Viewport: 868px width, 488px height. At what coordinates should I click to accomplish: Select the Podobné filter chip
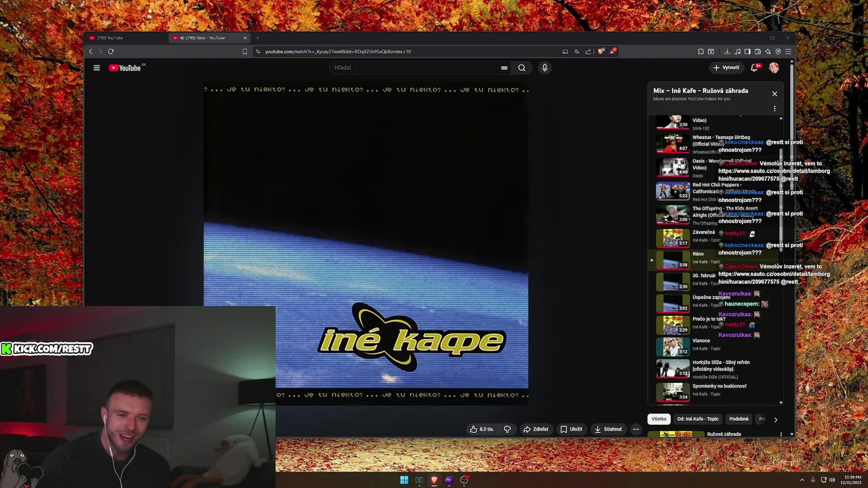coord(738,419)
